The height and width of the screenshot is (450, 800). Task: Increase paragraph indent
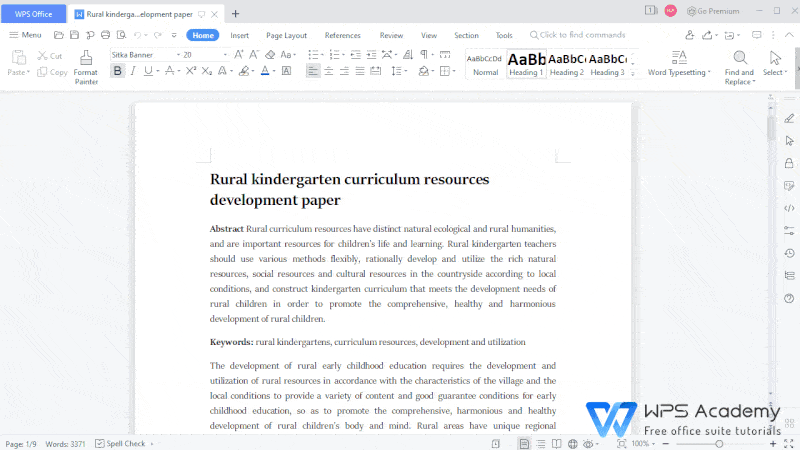pos(371,55)
